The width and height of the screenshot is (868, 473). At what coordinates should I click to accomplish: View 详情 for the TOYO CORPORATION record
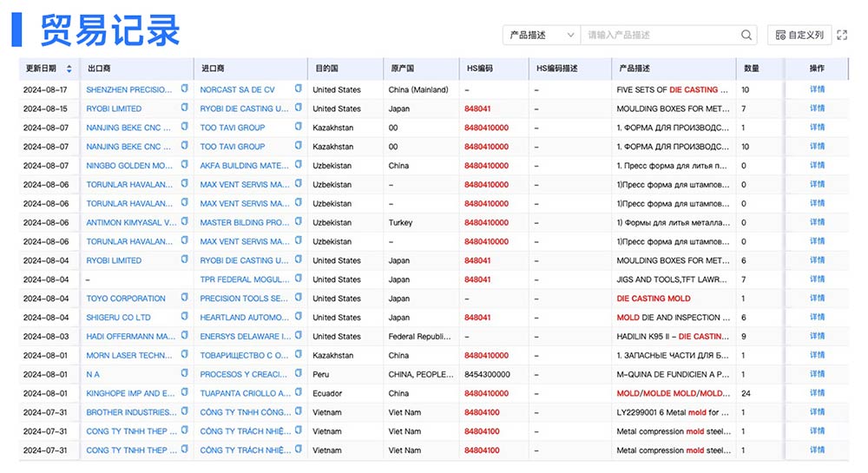pos(817,299)
